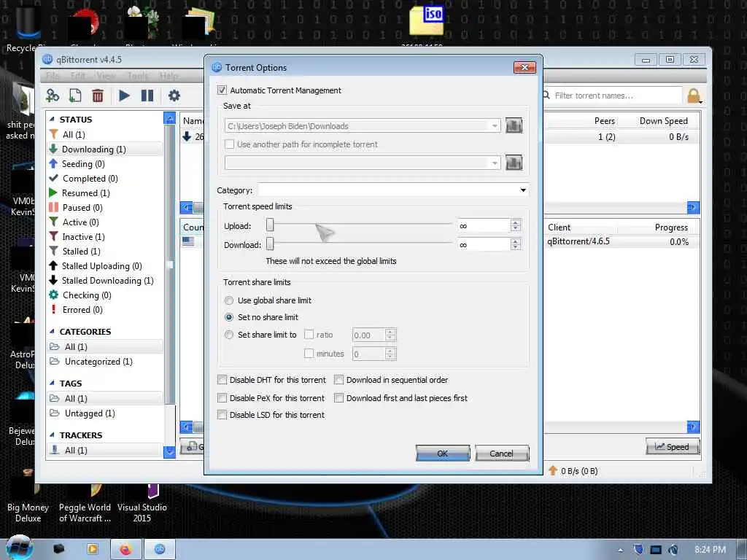The image size is (747, 560).
Task: Open the incomplete torrent path dropdown
Action: pyautogui.click(x=495, y=163)
